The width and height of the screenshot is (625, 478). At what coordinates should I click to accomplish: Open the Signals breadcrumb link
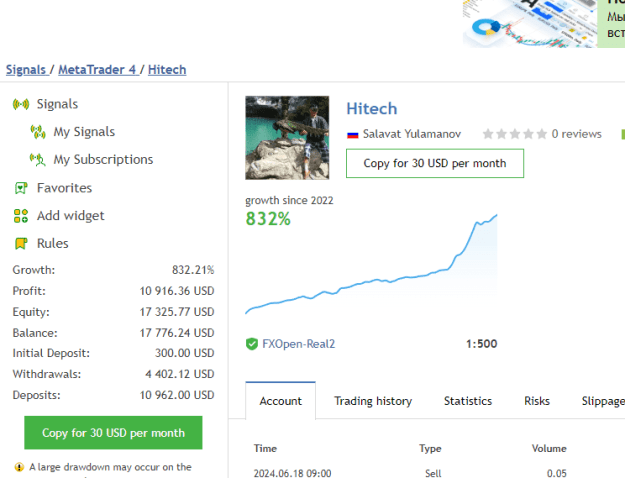point(26,70)
